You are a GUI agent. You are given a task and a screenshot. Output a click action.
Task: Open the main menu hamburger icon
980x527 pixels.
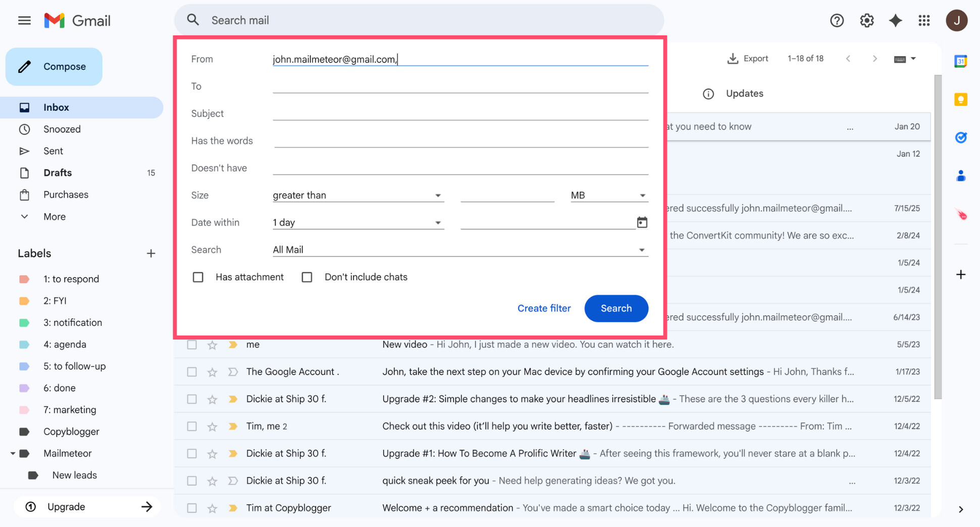[24, 20]
